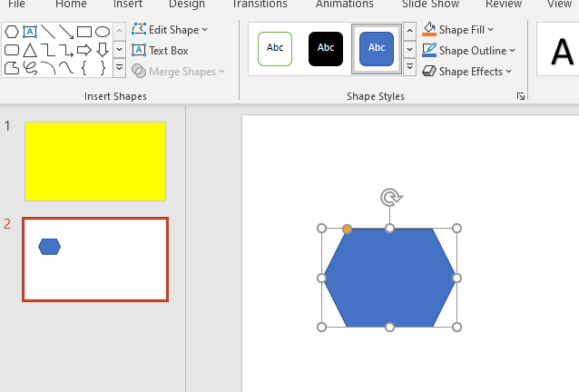
Task: Pick the straight line shape
Action: point(48,32)
